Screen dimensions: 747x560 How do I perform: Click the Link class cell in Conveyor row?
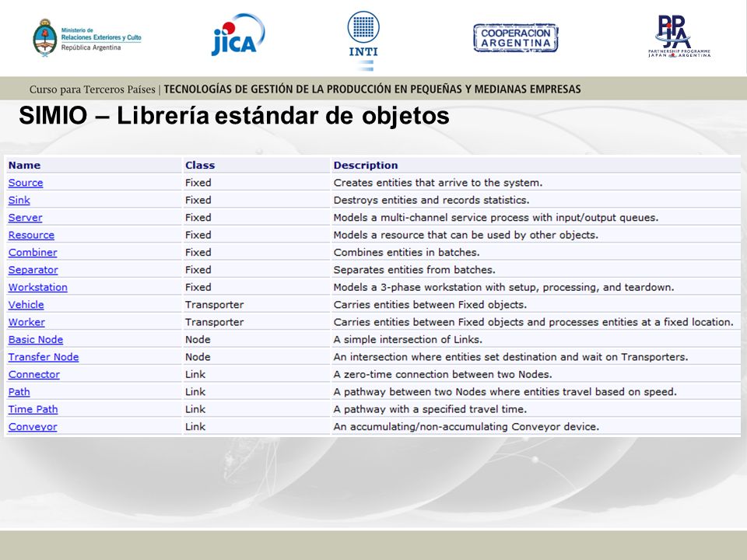point(195,427)
